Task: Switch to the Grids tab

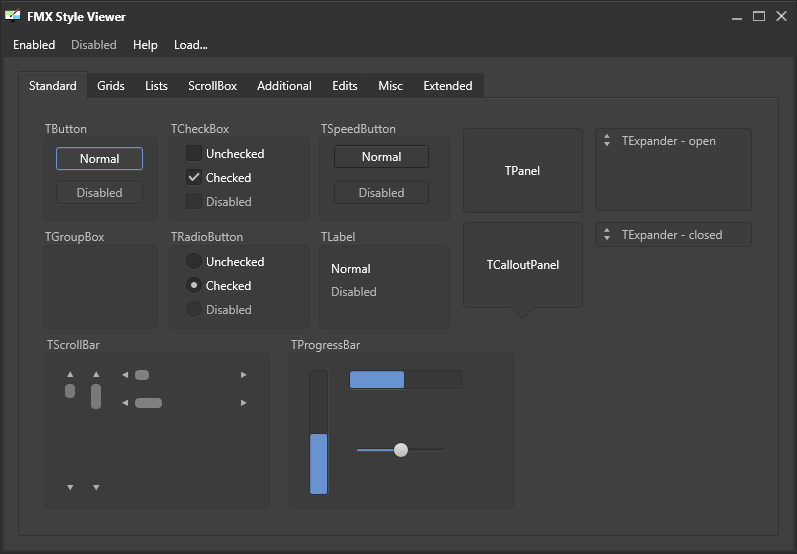Action: click(111, 85)
